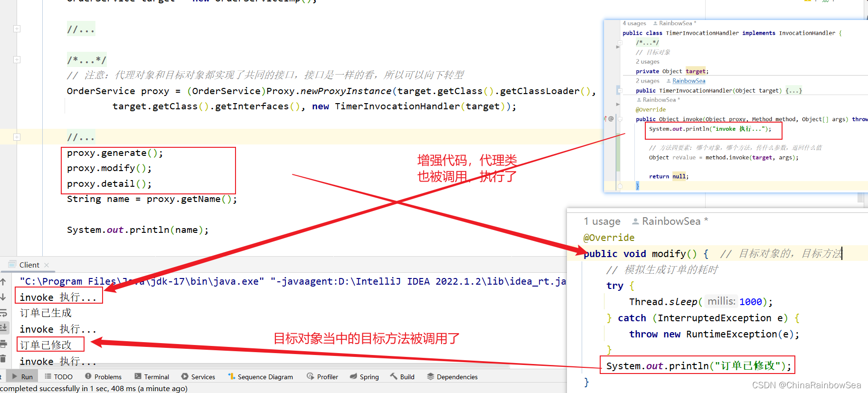This screenshot has width=868, height=393.
Task: Click the 'String name = proxy.getName();' line
Action: coord(152,199)
